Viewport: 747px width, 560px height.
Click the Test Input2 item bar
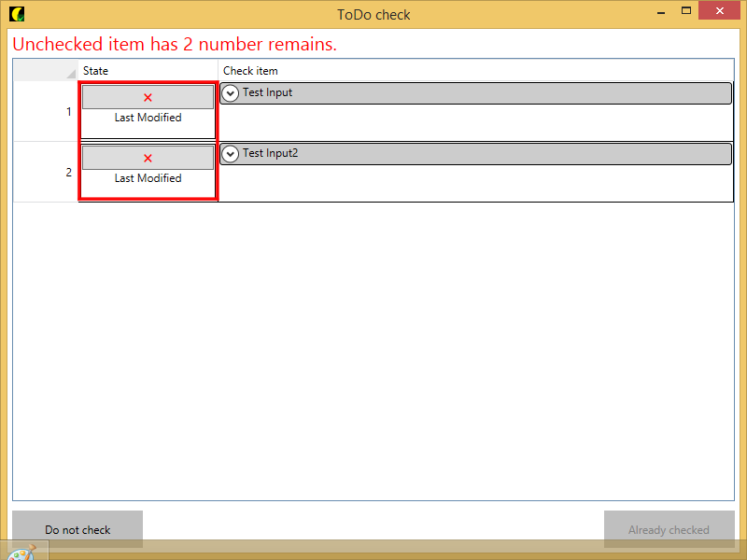click(486, 154)
